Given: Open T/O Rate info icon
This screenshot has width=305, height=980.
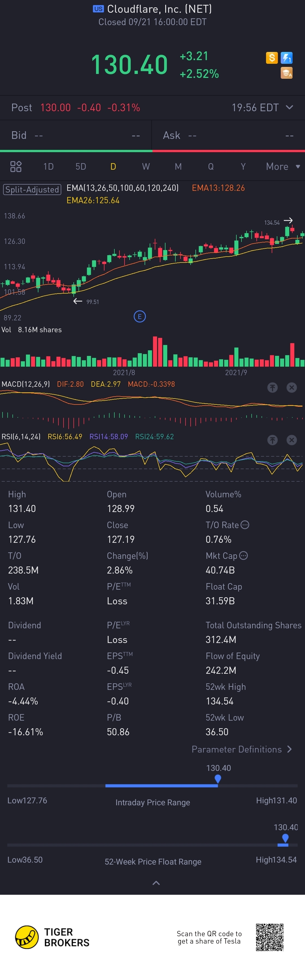Looking at the screenshot, I should tap(245, 525).
